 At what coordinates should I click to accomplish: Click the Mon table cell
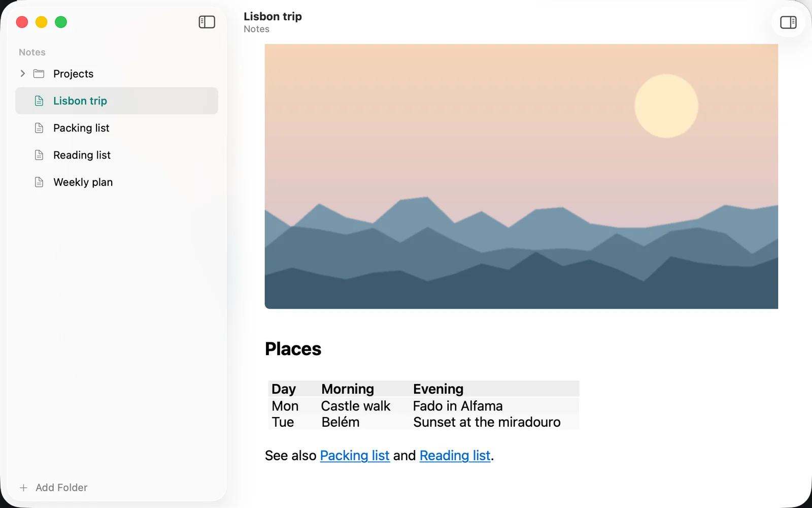point(285,406)
